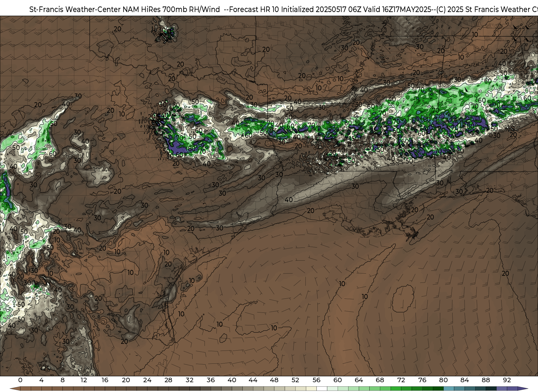Click the colorbar tick label "68"
Image resolution: width=538 pixels, height=392 pixels.
pos(380,380)
